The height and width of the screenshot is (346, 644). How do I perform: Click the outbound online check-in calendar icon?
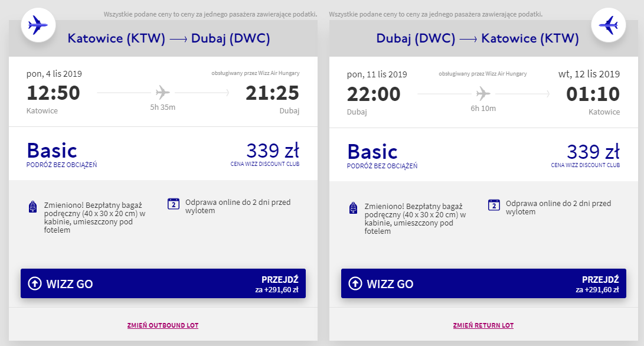pos(174,204)
